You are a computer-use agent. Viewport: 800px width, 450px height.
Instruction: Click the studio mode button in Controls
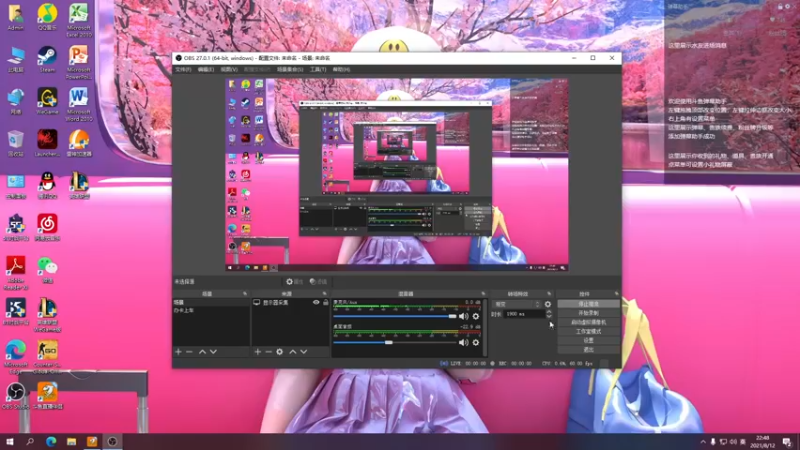[x=588, y=332]
